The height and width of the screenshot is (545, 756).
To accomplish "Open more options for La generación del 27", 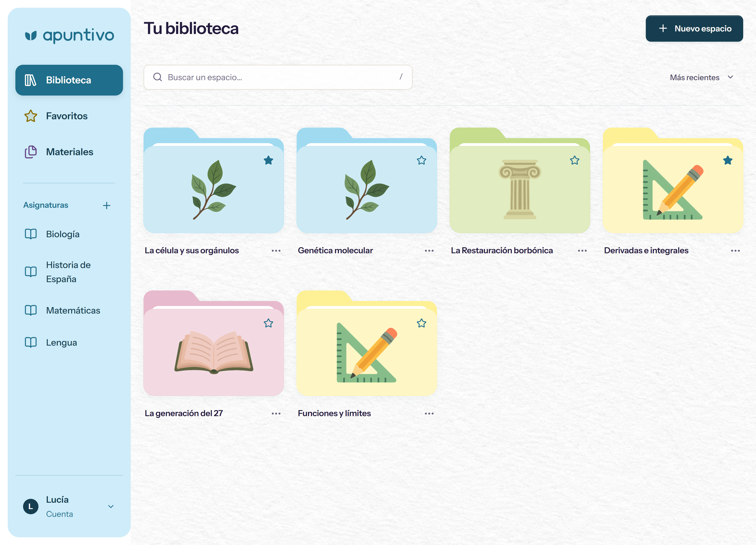I will point(276,413).
